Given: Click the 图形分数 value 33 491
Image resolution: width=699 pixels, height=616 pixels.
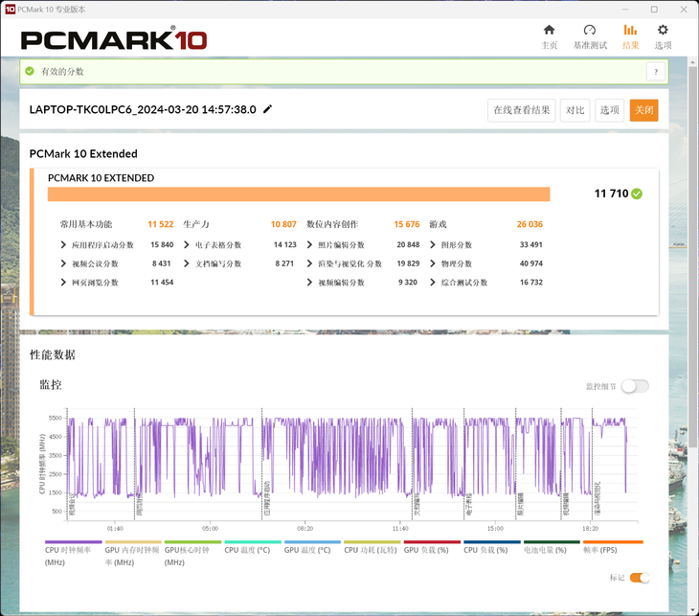Looking at the screenshot, I should point(530,244).
